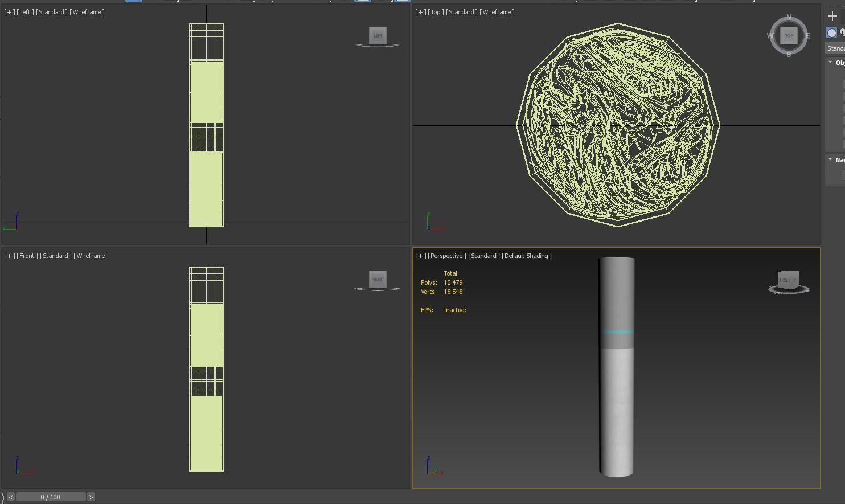Open the [+] menu of the Left viewport
845x504 pixels.
click(x=9, y=12)
